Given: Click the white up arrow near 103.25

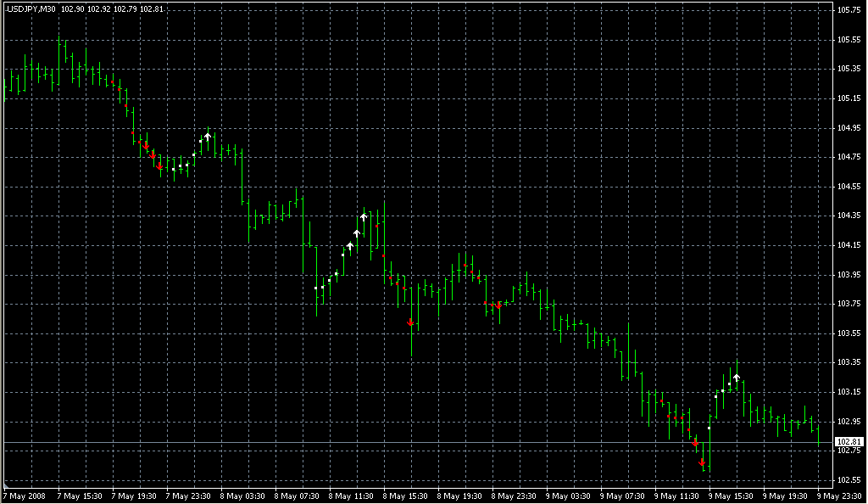Looking at the screenshot, I should [737, 377].
